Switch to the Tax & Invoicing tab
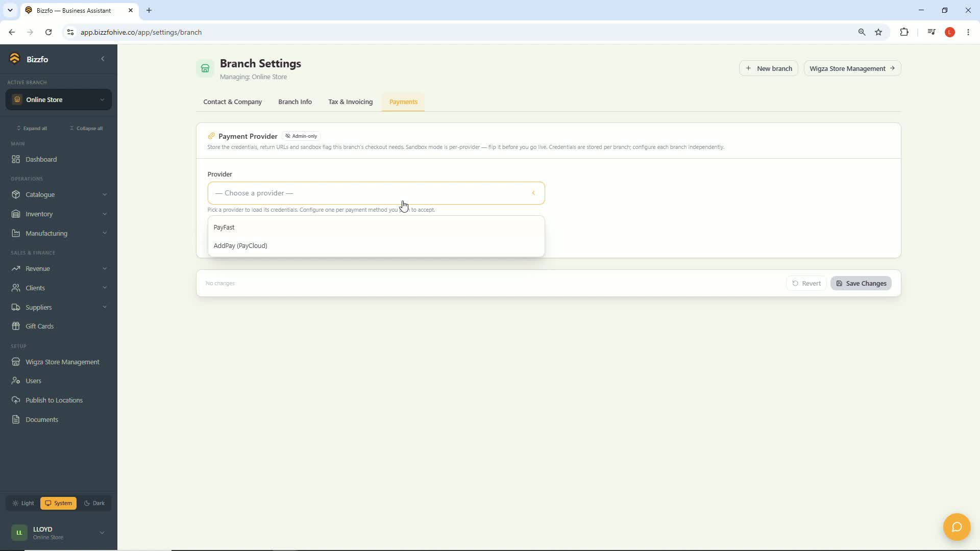The height and width of the screenshot is (551, 980). pos(350,102)
